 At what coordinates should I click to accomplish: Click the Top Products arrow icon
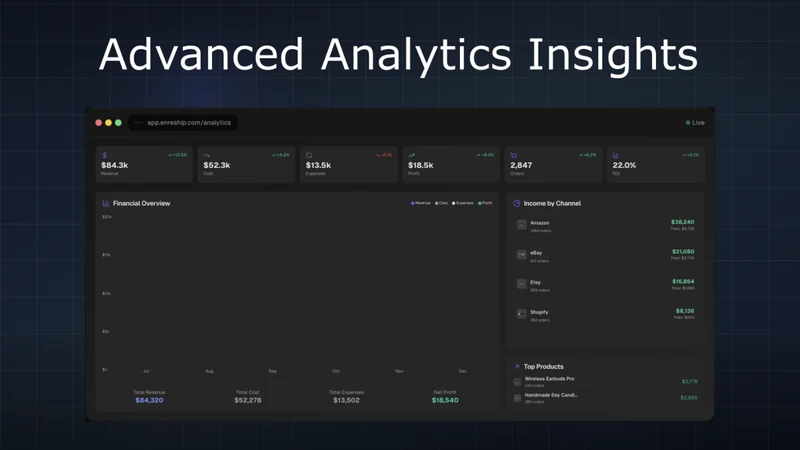[516, 366]
